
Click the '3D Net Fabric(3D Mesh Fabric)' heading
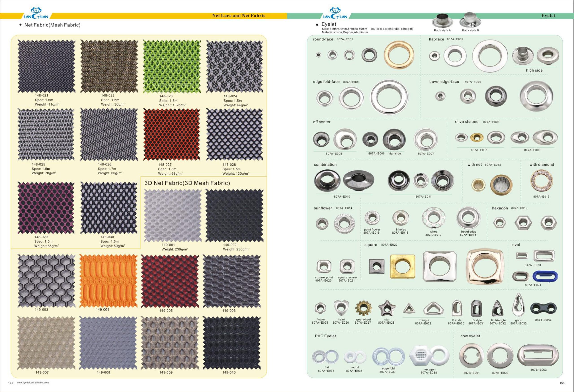click(x=187, y=183)
